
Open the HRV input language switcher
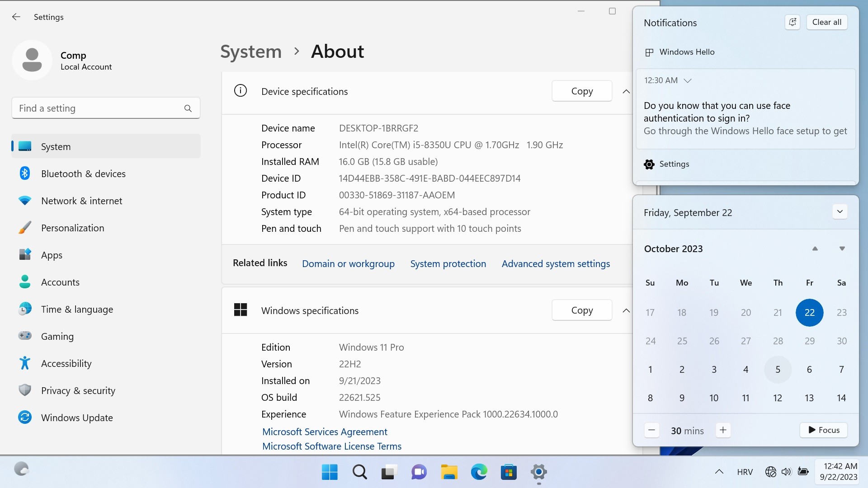point(745,472)
